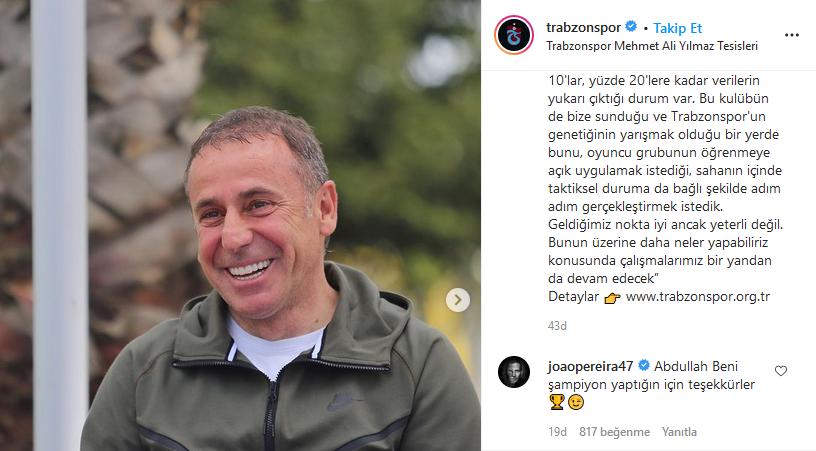The width and height of the screenshot is (816, 451).
Task: Click the pointing hand emoji near Detaylar
Action: click(612, 298)
